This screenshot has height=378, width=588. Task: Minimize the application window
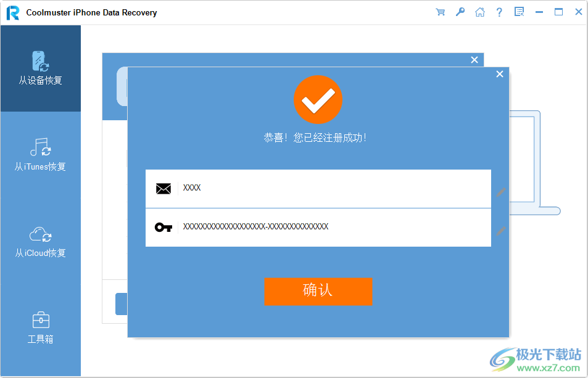[x=539, y=12]
